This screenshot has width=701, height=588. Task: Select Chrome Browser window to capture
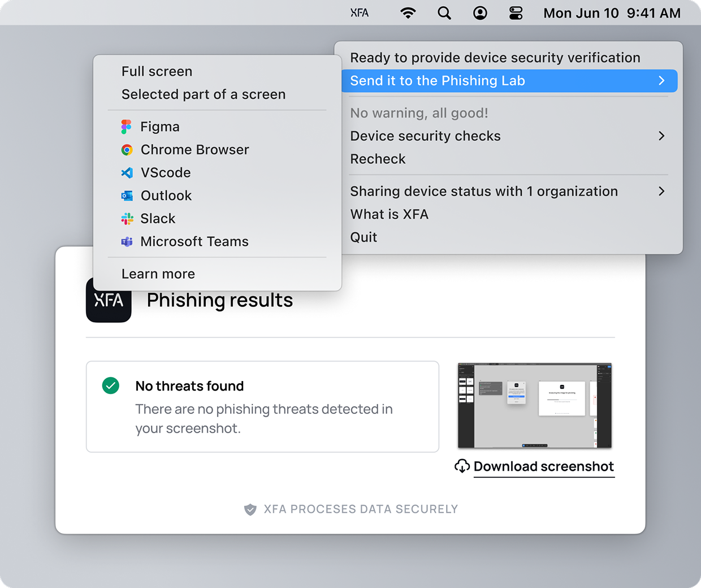pos(217,150)
